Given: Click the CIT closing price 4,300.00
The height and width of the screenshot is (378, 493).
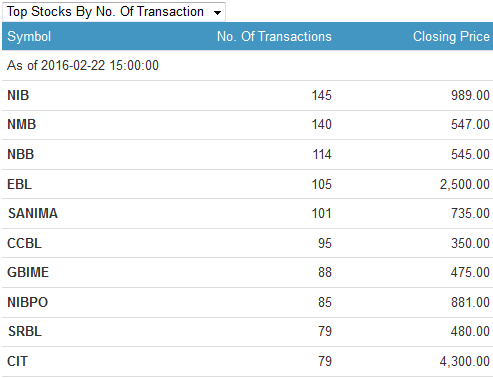Looking at the screenshot, I should tap(465, 361).
